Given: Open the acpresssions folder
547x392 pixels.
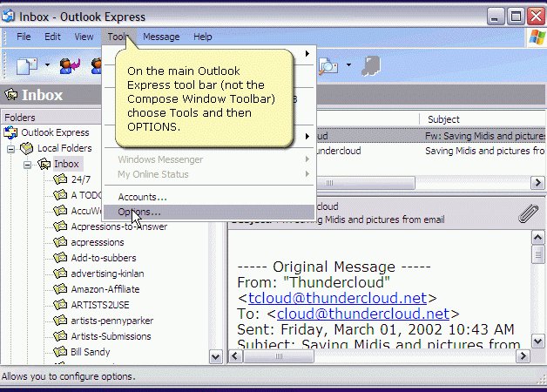Looking at the screenshot, I should [98, 242].
